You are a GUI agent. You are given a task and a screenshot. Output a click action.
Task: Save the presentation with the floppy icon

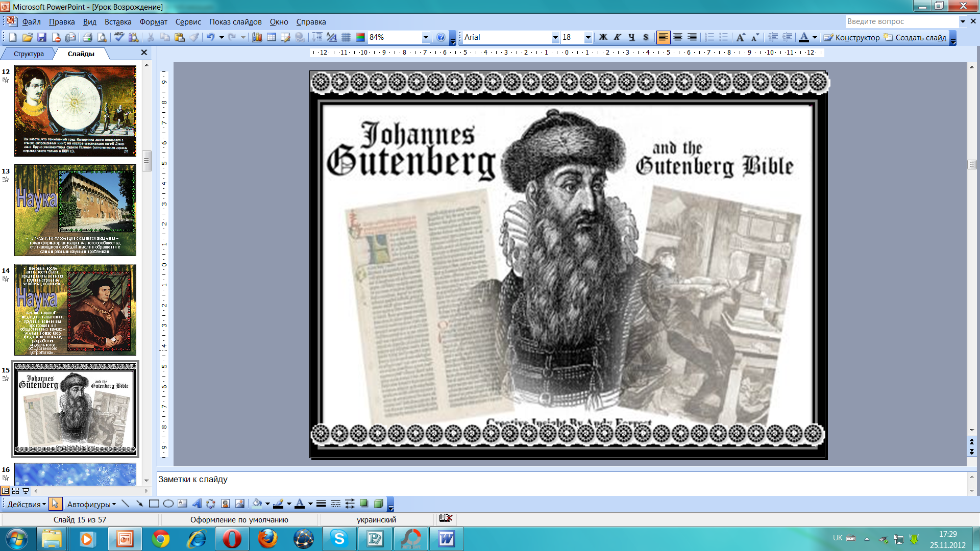[42, 37]
